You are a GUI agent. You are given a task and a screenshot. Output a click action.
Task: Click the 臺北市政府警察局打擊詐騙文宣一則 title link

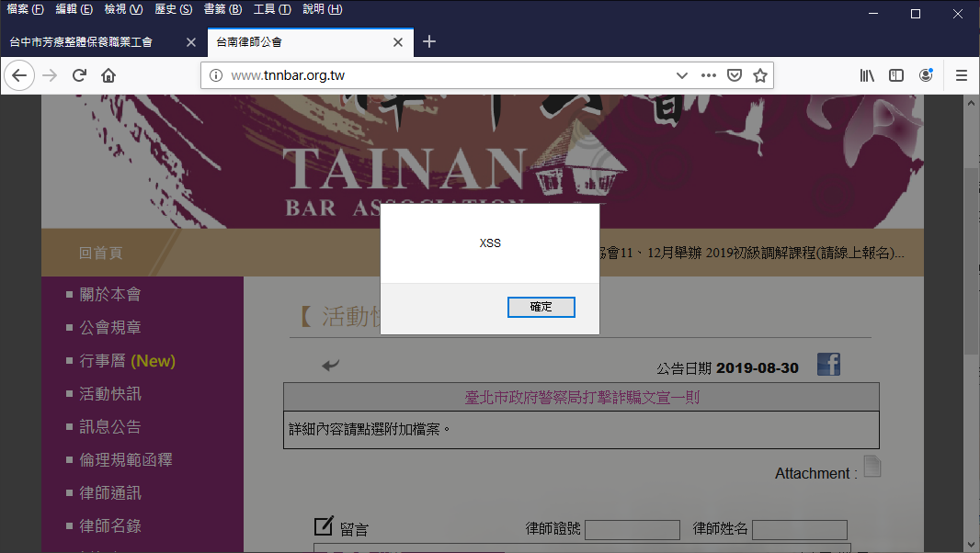pyautogui.click(x=581, y=398)
